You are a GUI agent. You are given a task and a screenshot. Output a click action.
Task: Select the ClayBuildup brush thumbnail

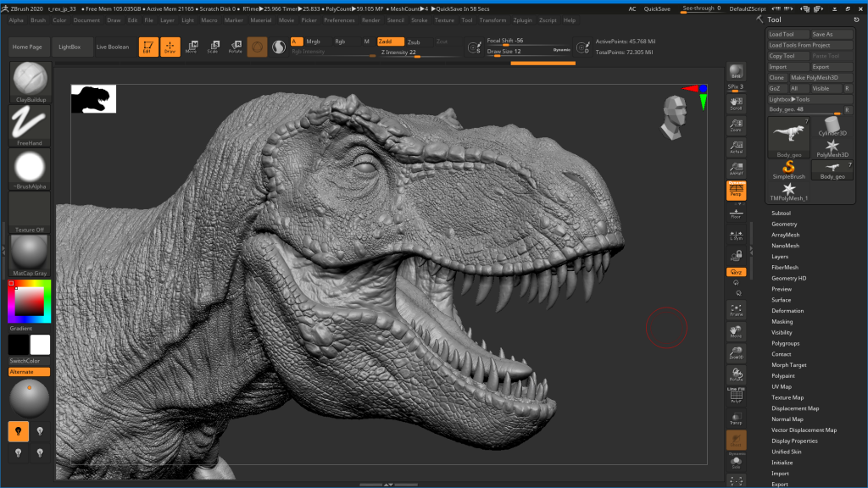[x=30, y=81]
